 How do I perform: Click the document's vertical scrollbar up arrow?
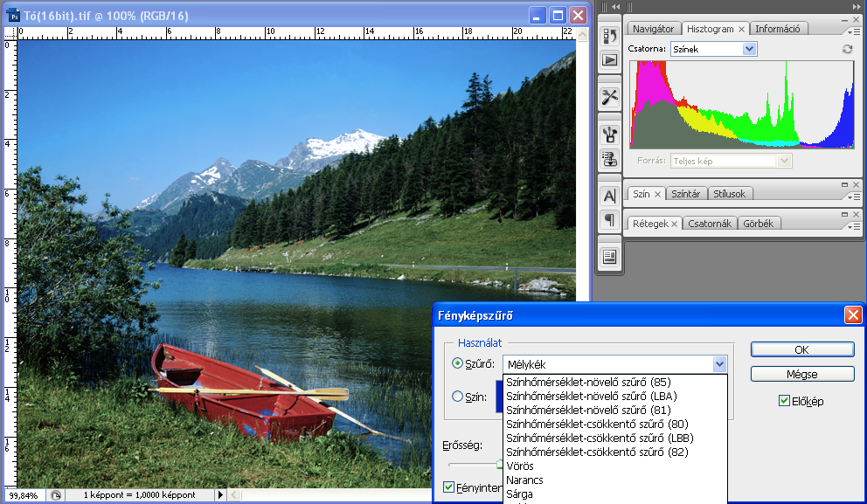(x=582, y=34)
